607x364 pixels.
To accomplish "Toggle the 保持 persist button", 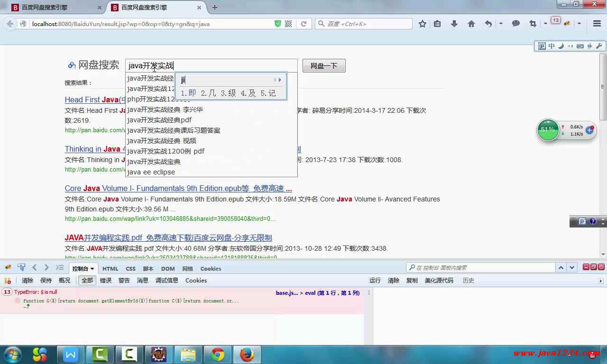I will click(x=46, y=281).
